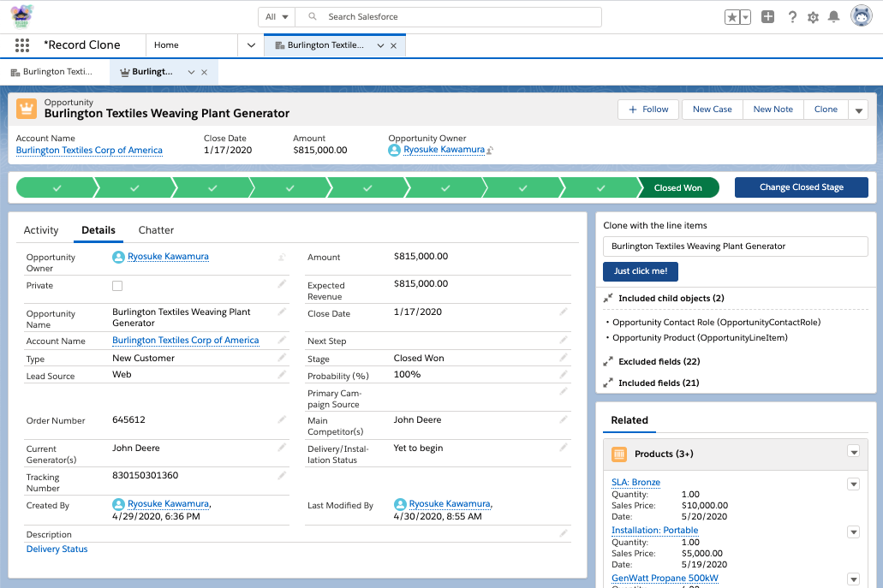The height and width of the screenshot is (588, 883).
Task: Expand the Included fields (21) section
Action: pyautogui.click(x=607, y=383)
